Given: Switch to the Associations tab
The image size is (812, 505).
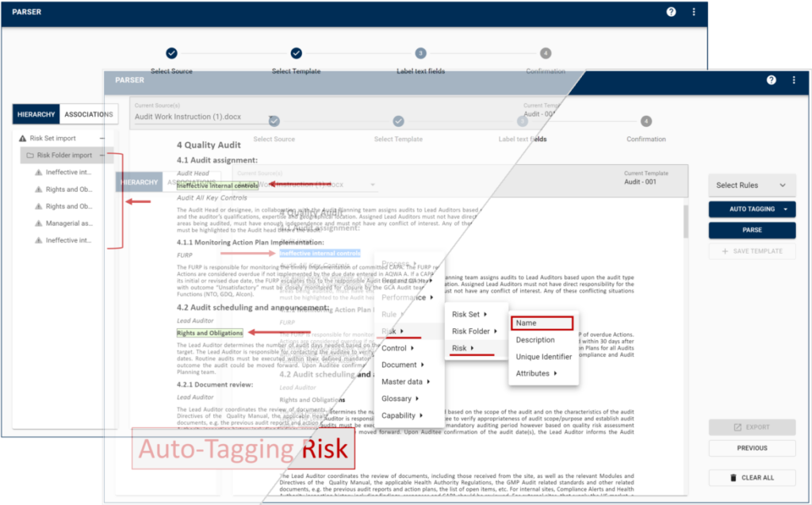Looking at the screenshot, I should click(x=89, y=114).
